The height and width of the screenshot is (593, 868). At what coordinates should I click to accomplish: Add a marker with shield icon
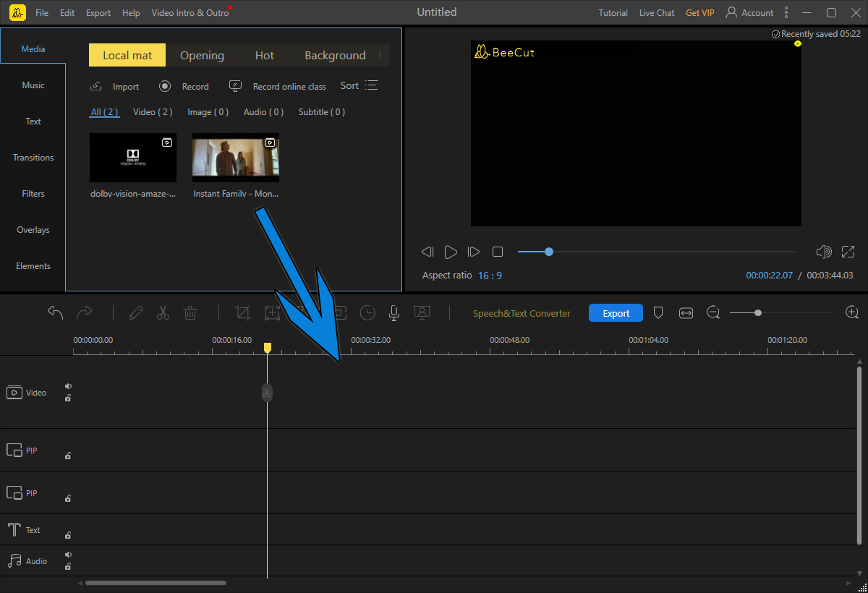tap(658, 312)
